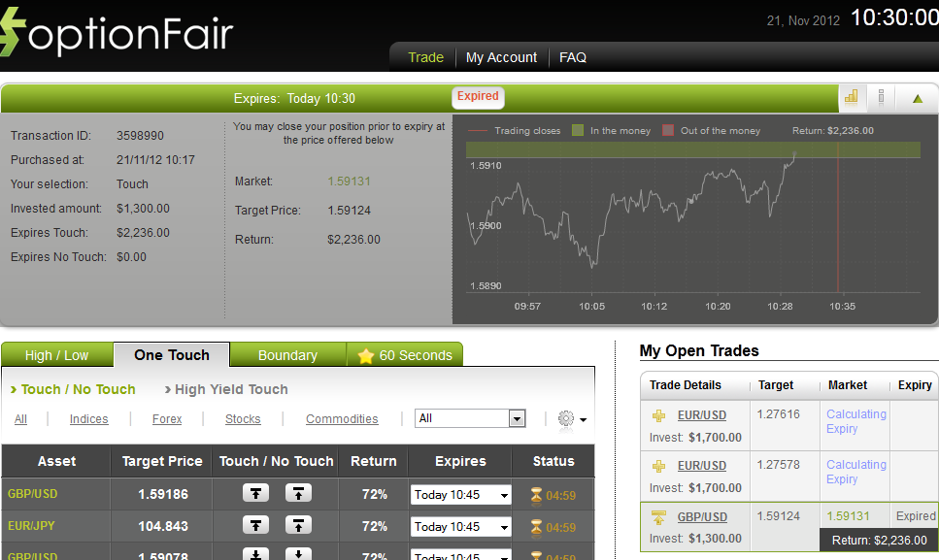939x560 pixels.
Task: Open the bar chart view icon
Action: tap(852, 97)
